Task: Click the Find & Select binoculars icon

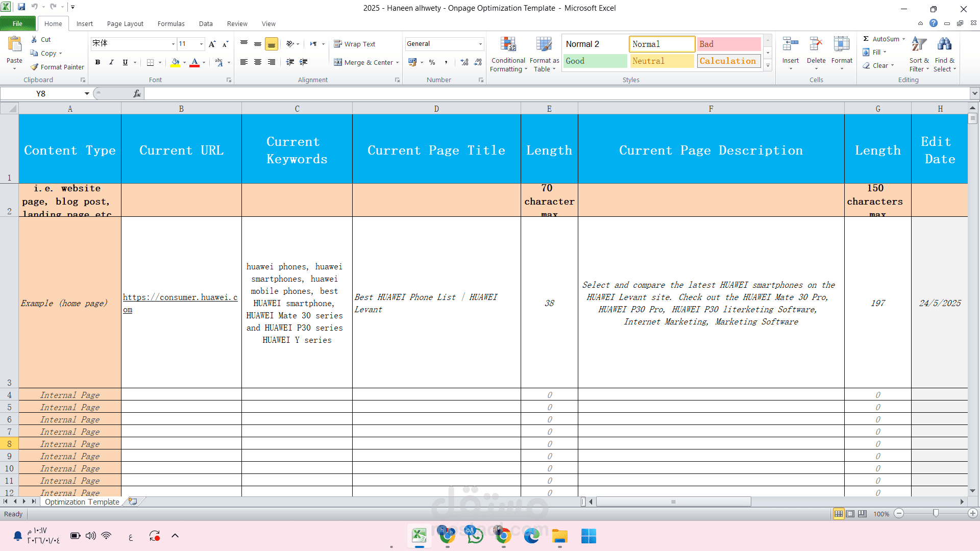Action: coord(944,45)
